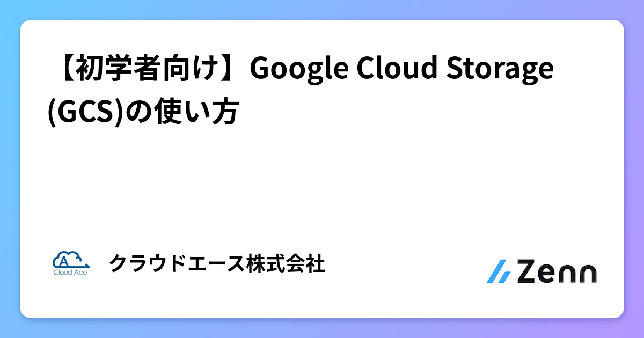The height and width of the screenshot is (338, 644).
Task: Click the small 'Cloud Ace' caption under the logo
Action: pyautogui.click(x=70, y=271)
